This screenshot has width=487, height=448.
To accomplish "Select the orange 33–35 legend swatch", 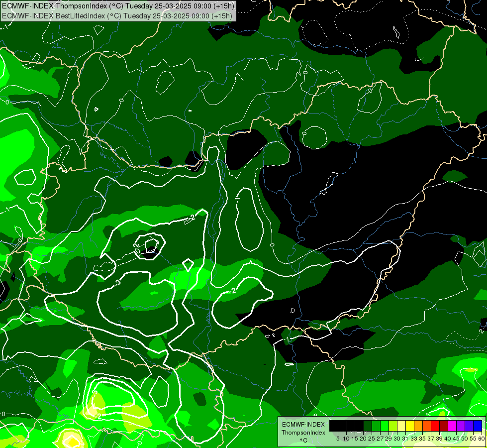I will [x=418, y=426].
